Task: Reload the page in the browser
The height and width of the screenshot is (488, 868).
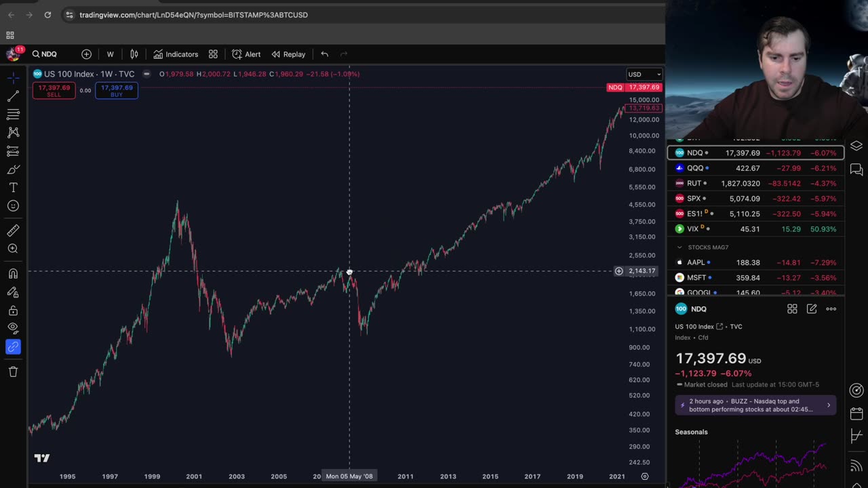Action: [x=47, y=15]
